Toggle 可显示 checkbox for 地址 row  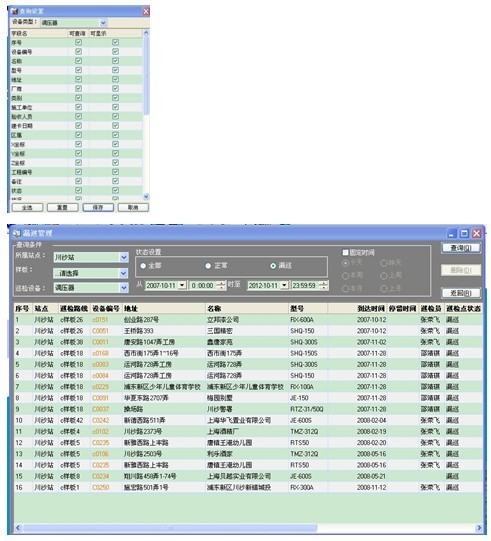click(115, 79)
